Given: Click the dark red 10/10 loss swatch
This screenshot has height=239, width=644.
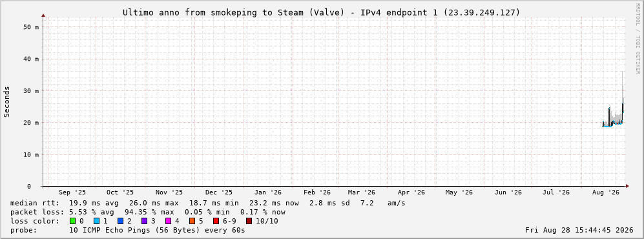Looking at the screenshot, I should tap(249, 221).
